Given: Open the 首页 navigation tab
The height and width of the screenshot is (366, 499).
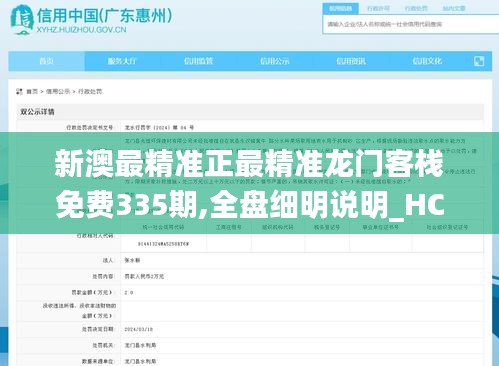Looking at the screenshot, I should tap(46, 61).
